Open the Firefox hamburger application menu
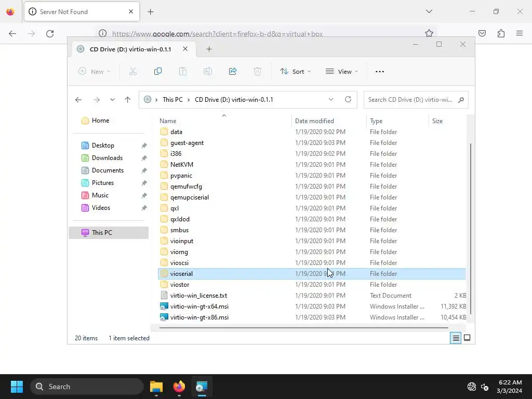The height and width of the screenshot is (399, 532). click(x=520, y=33)
